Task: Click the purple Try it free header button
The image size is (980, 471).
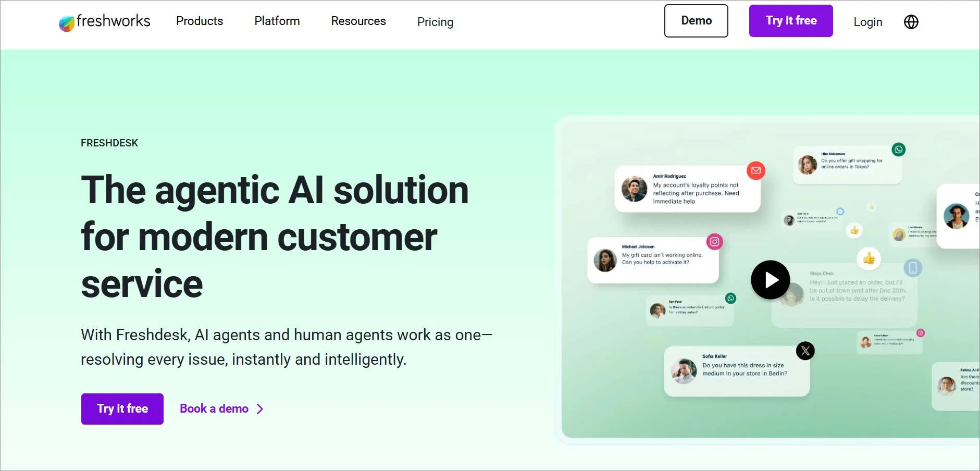Action: tap(790, 21)
